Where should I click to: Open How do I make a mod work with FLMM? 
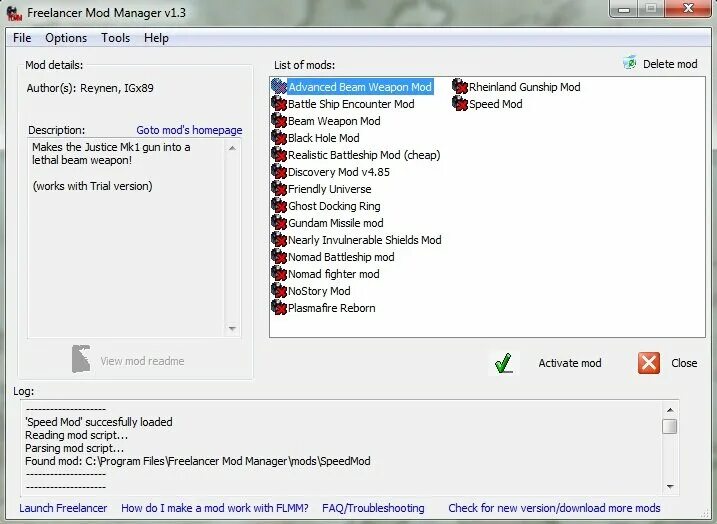215,508
